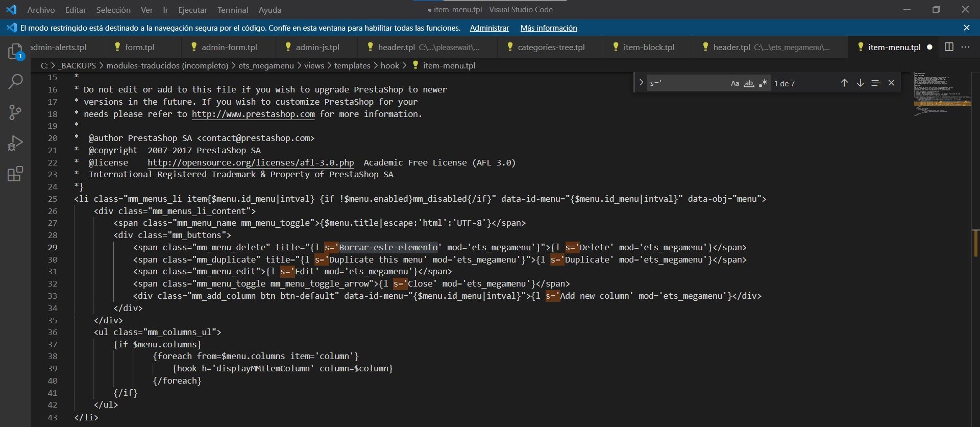Click the minimap code overview
Viewport: 980px width, 427px height.
click(942, 96)
